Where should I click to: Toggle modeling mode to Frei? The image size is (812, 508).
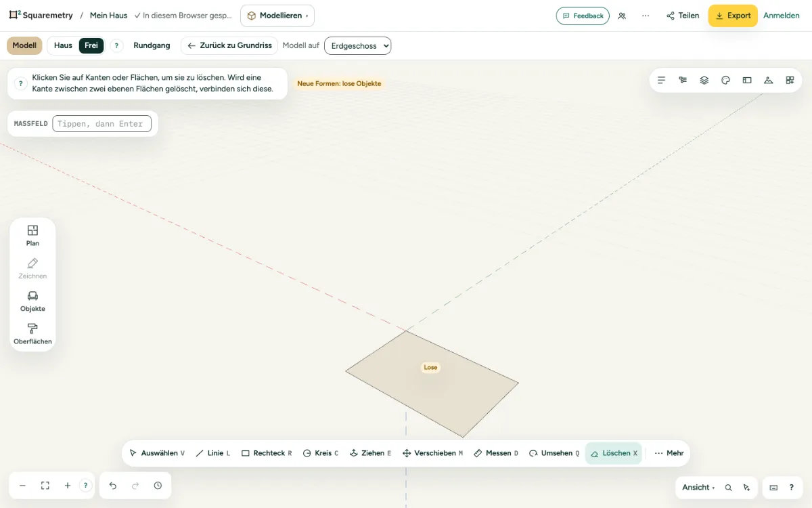pos(91,45)
